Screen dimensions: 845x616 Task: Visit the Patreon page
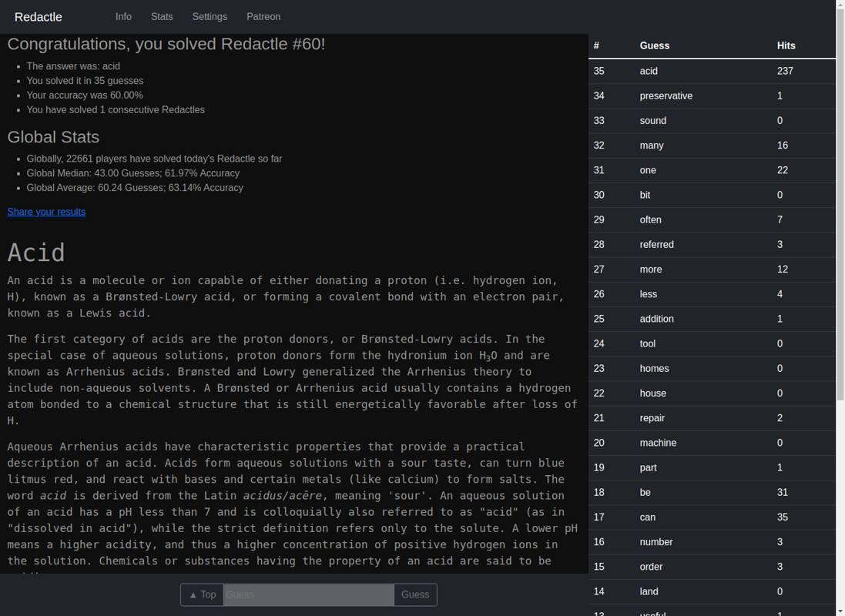(263, 16)
